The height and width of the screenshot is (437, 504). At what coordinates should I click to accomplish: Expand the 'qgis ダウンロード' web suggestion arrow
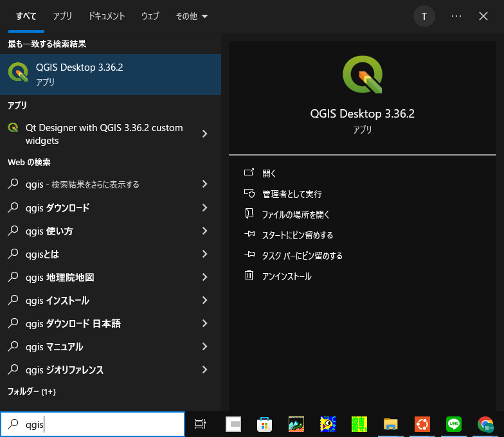[x=205, y=208]
